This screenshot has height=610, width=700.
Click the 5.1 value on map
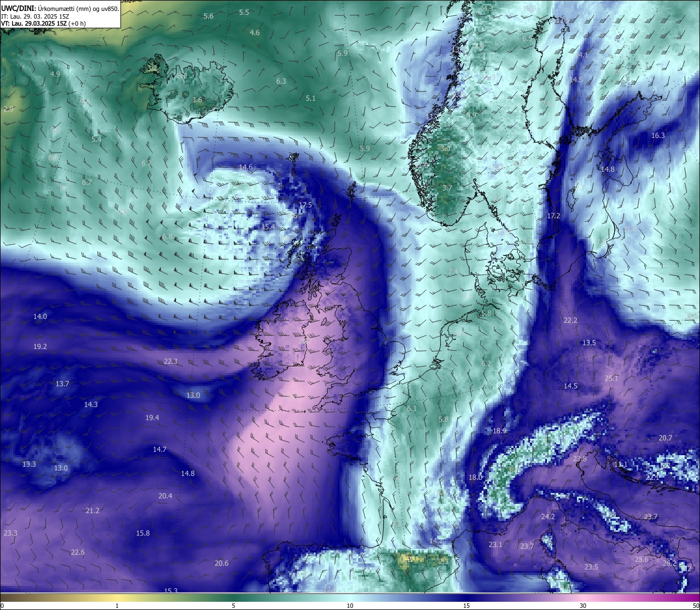pos(311,98)
